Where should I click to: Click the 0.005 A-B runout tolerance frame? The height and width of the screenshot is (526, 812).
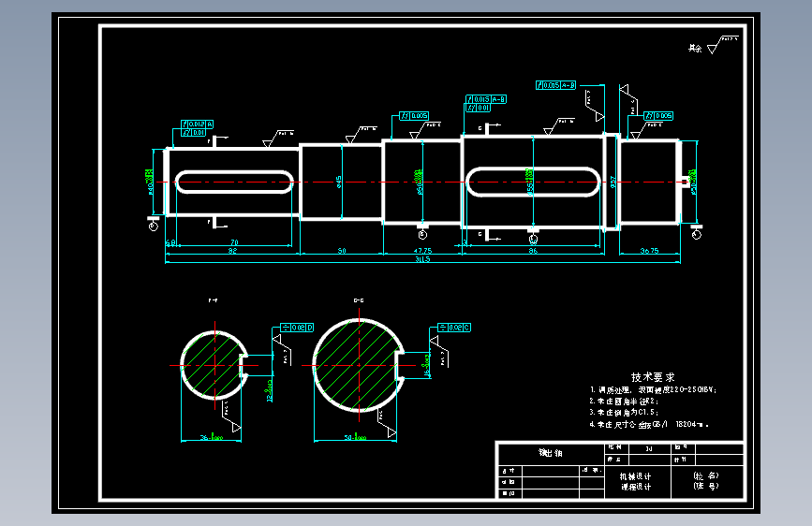pyautogui.click(x=555, y=85)
